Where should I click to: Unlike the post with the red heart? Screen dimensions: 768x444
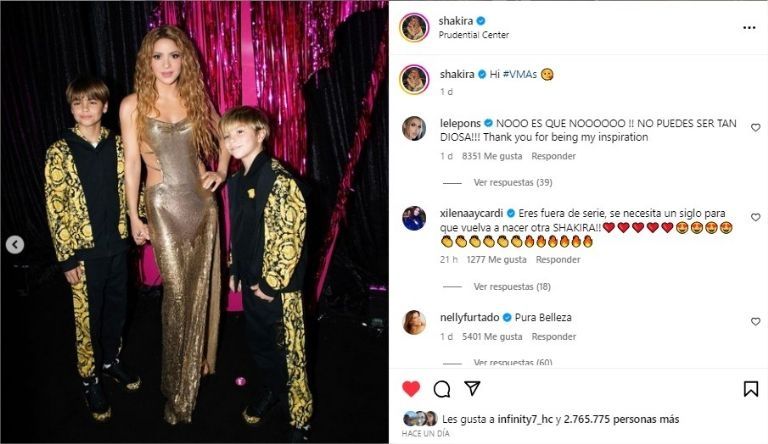click(411, 389)
